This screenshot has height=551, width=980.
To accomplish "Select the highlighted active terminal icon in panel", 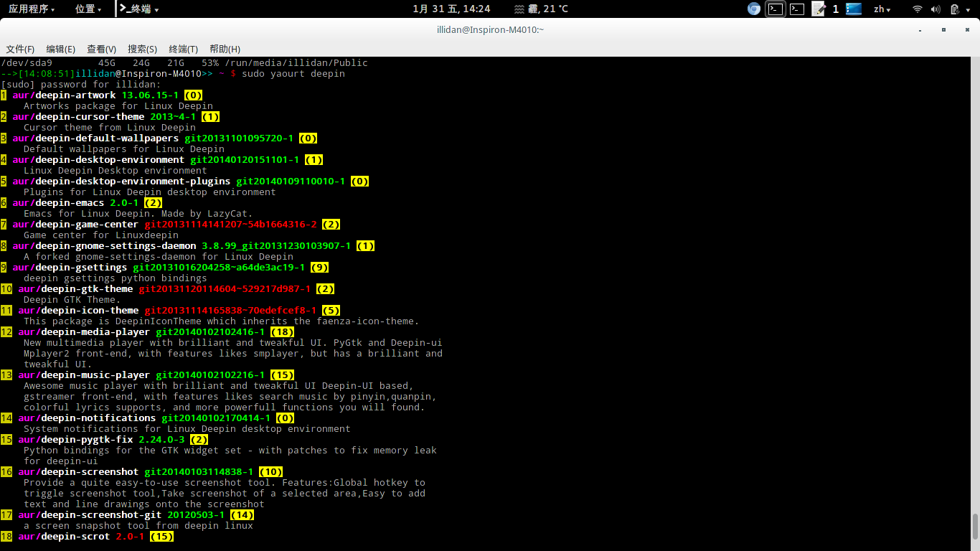I will click(x=775, y=9).
